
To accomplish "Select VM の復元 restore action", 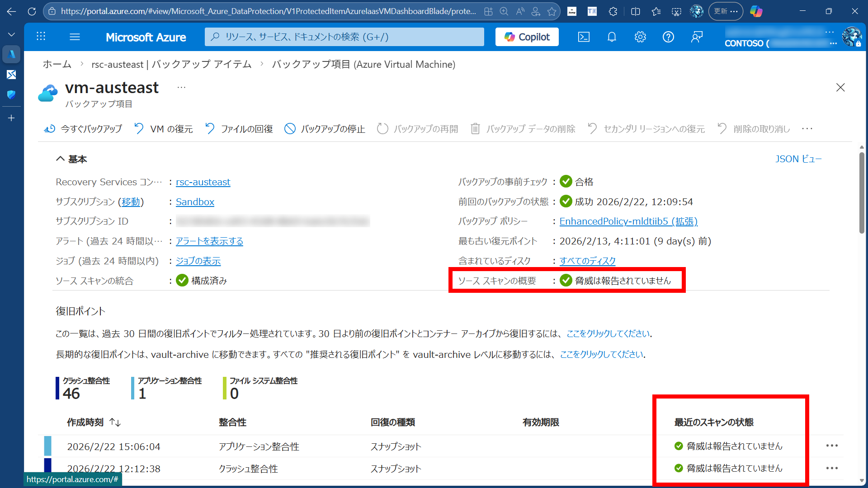I will coord(163,129).
